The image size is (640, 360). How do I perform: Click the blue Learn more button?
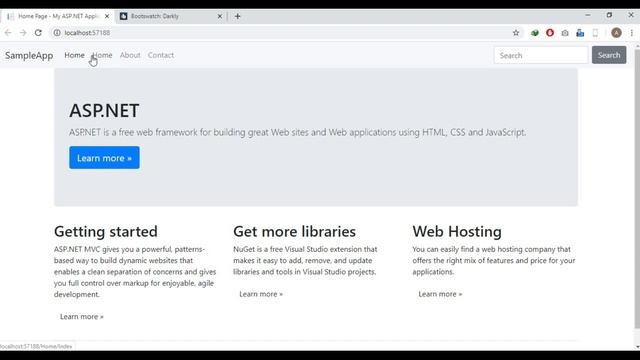point(104,158)
